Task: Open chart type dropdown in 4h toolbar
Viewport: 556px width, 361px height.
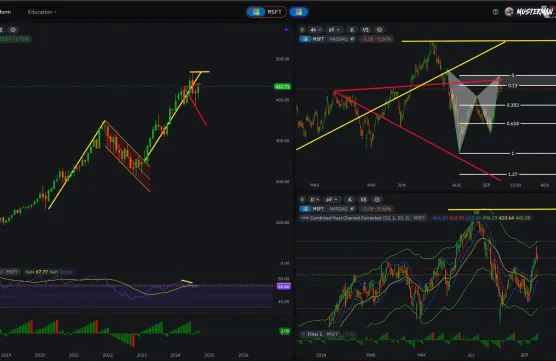Action: (x=334, y=30)
